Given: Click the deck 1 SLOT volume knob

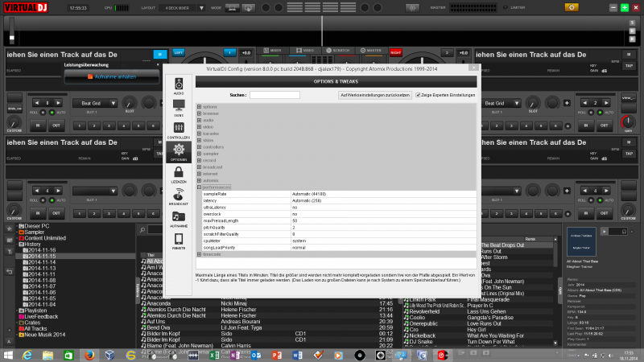Looking at the screenshot, I should [130, 103].
